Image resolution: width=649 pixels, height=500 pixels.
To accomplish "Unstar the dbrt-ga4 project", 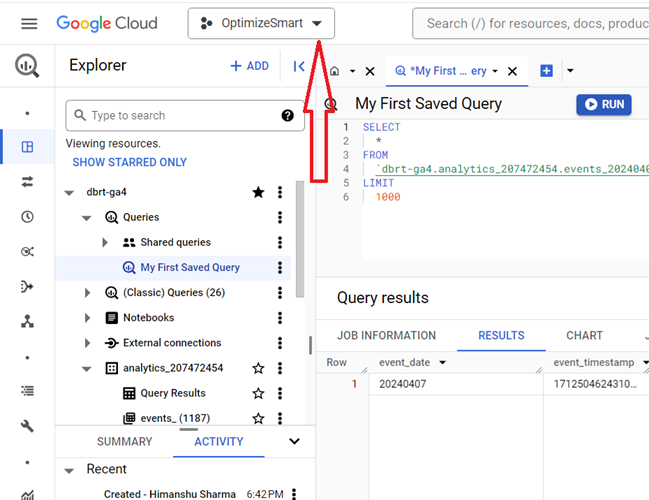I will [x=258, y=192].
